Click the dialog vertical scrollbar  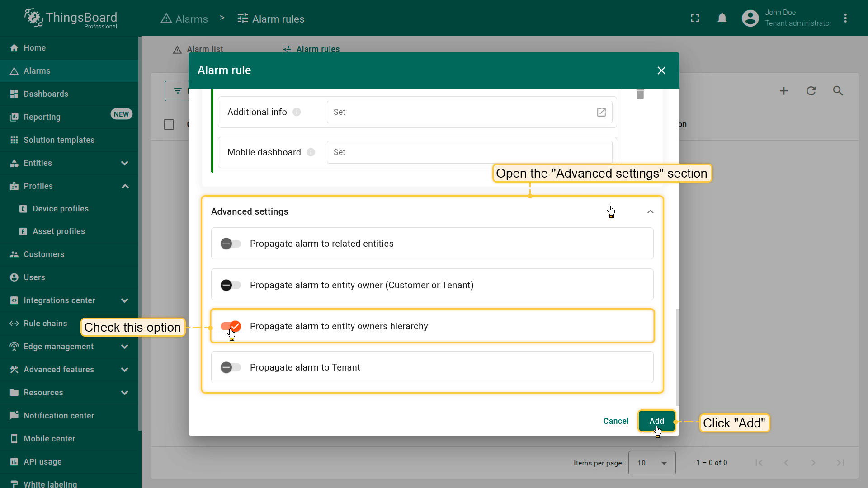click(x=677, y=357)
